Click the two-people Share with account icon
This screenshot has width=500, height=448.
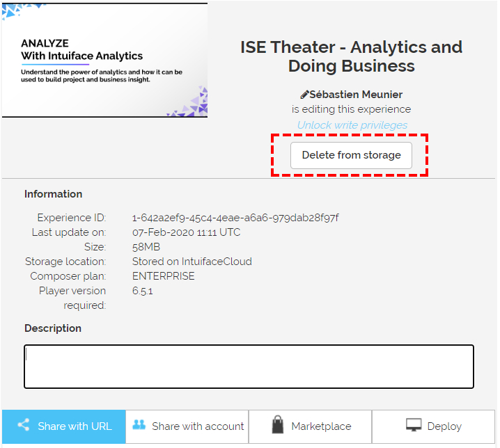pos(139,424)
